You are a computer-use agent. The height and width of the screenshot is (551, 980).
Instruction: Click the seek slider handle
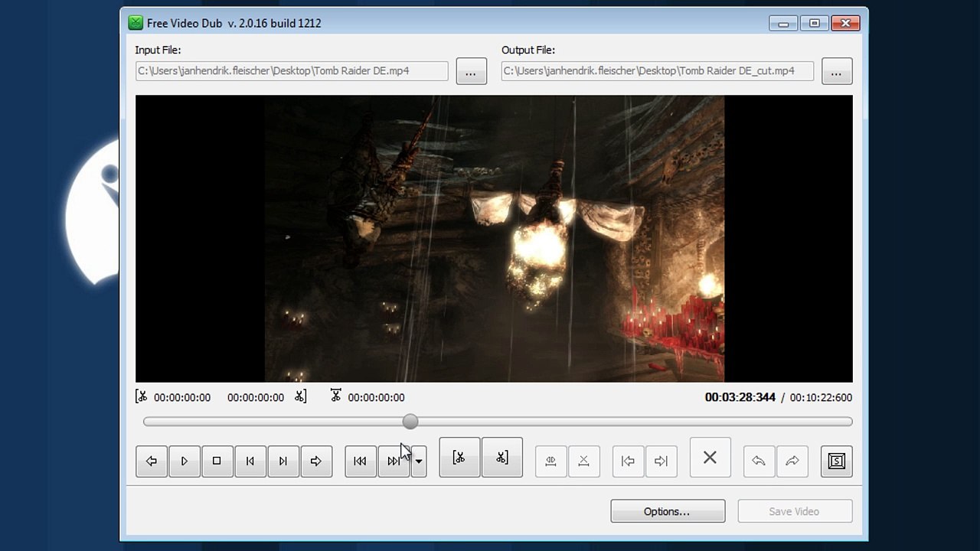410,422
